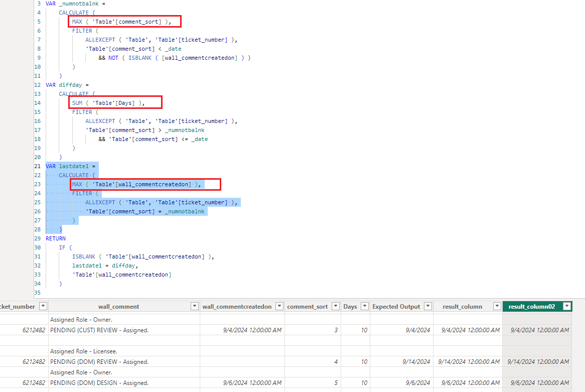Open the Days column filter dropdown

click(x=365, y=306)
